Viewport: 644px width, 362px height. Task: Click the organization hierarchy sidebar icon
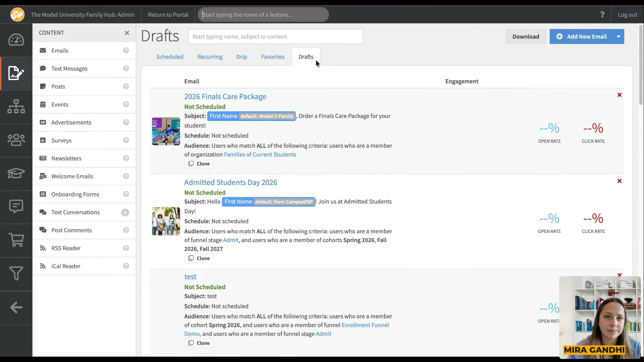point(16,107)
